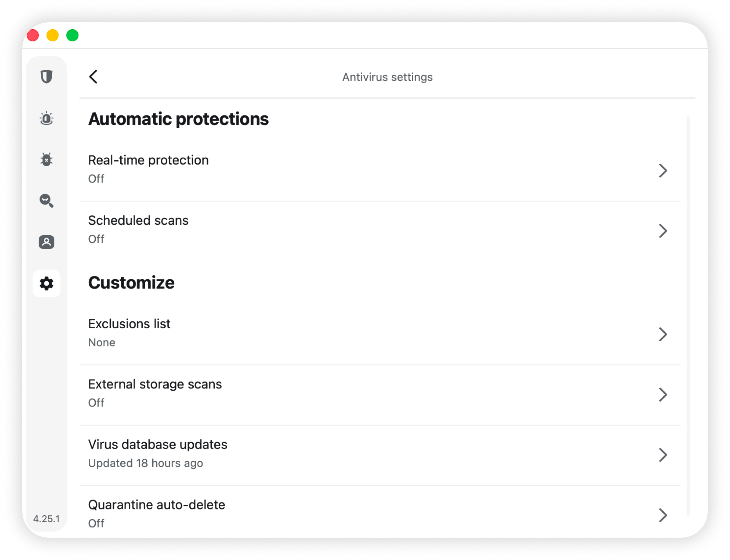The image size is (730, 560).
Task: Expand the Scheduled scans chevron
Action: tap(663, 231)
